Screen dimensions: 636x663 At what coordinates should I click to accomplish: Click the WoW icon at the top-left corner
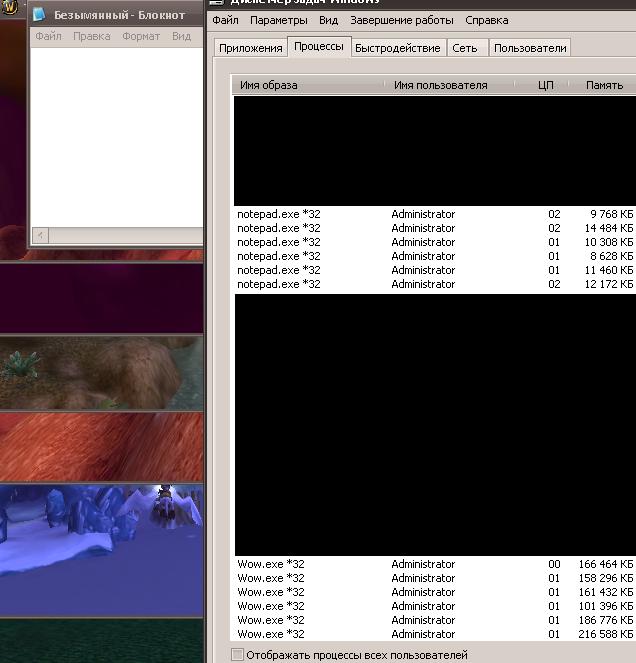click(10, 10)
